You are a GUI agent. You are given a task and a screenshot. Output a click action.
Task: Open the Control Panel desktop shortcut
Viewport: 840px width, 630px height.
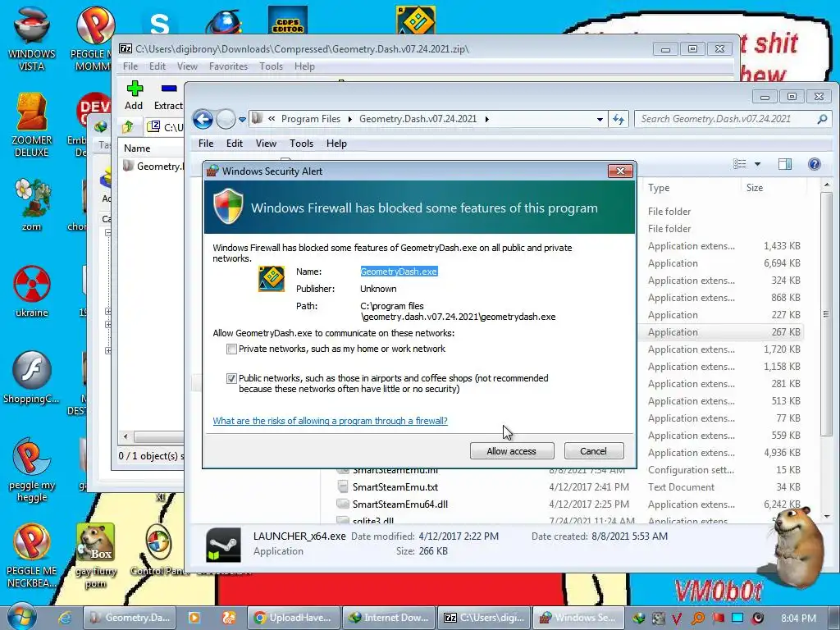[x=159, y=550]
